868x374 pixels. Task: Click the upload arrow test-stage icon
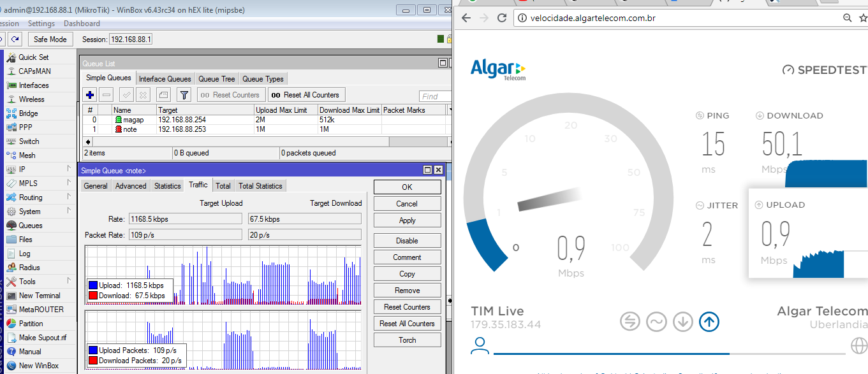coord(709,322)
